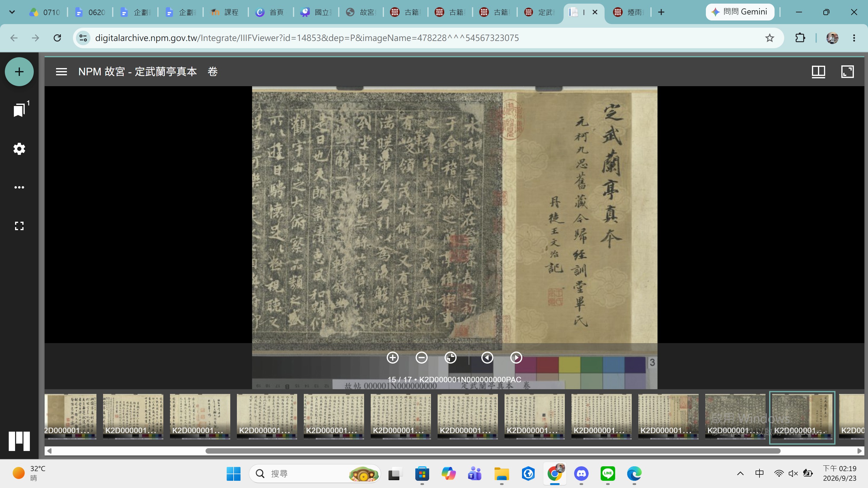Add a resource with the teal plus button
This screenshot has width=868, height=488.
[19, 72]
